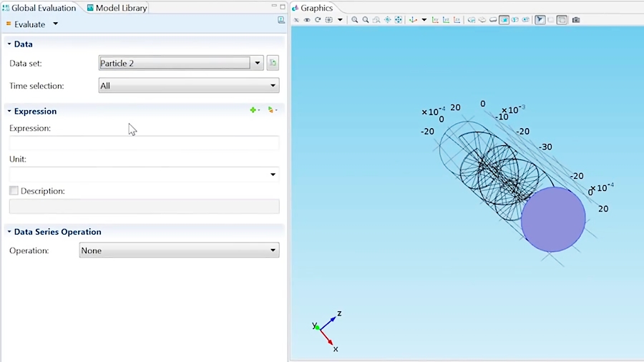The image size is (644, 362).
Task: Minimize the Global Evaluation panel
Action: click(274, 6)
